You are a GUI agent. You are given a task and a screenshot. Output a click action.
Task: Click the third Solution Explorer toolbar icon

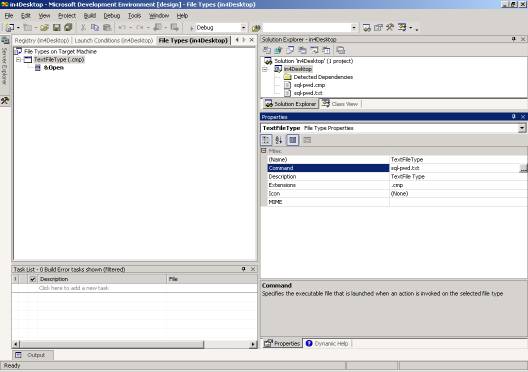pyautogui.click(x=290, y=50)
